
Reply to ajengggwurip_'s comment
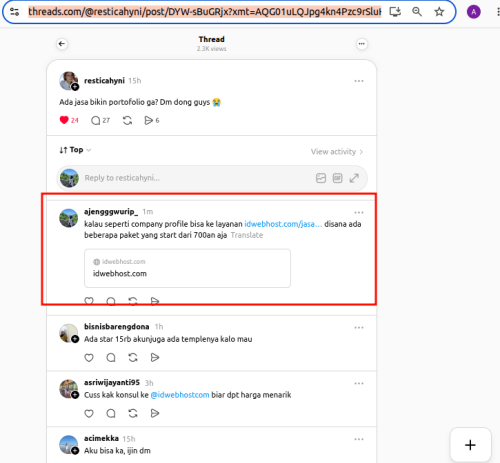111,301
